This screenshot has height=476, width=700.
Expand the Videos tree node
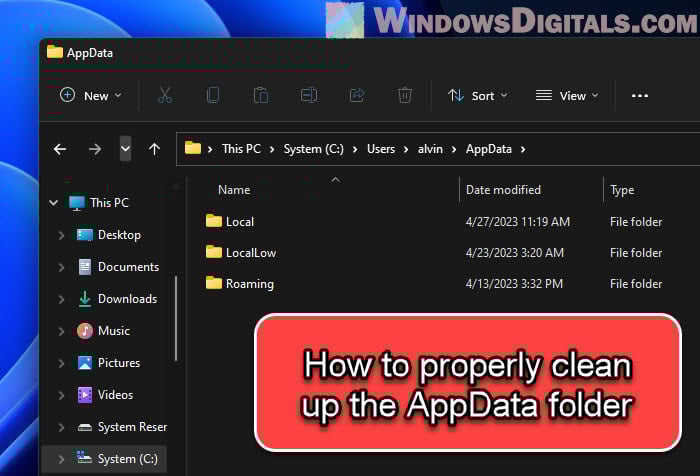(x=62, y=396)
